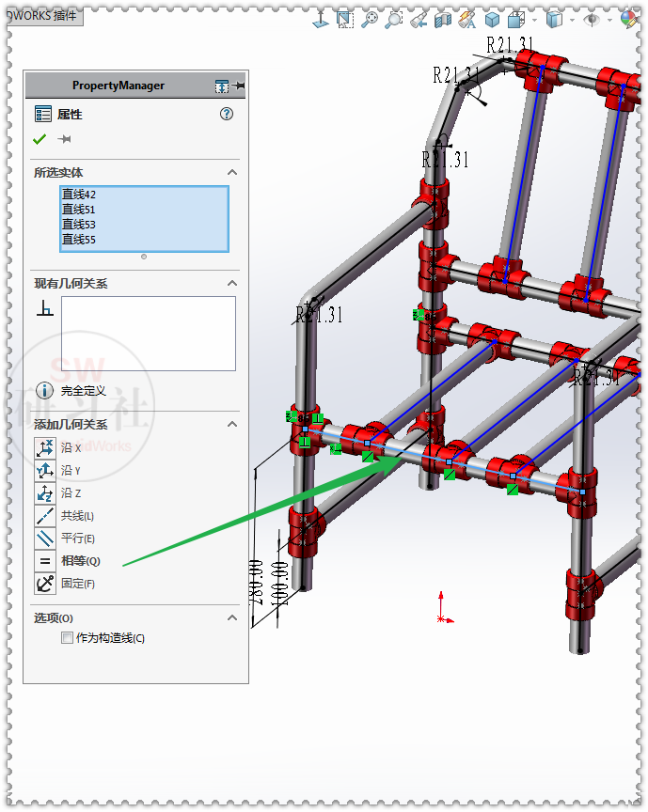This screenshot has width=648, height=812.
Task: Open the Dynamic Annotation Views icon
Action: click(x=467, y=20)
